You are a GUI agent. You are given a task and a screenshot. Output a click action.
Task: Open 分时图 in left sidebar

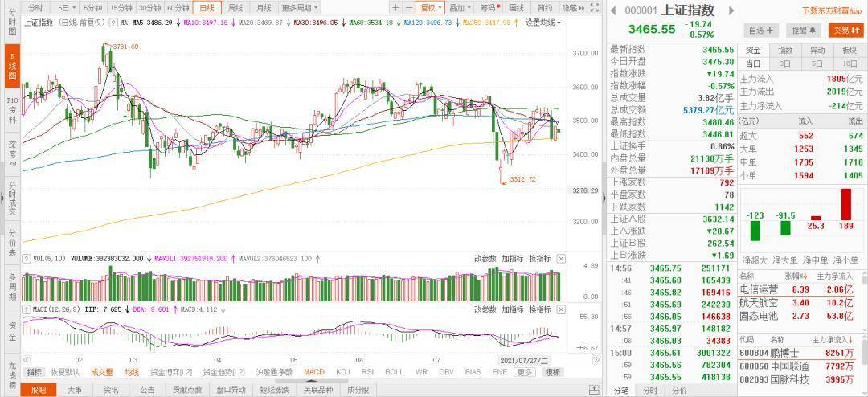pos(12,23)
